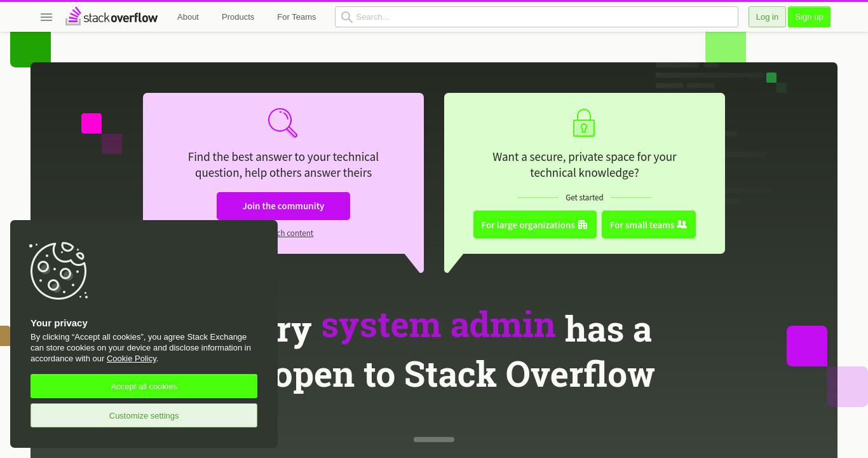Viewport: 868px width, 458px height.
Task: Click 'Find the best answer' card text
Action: point(283,165)
